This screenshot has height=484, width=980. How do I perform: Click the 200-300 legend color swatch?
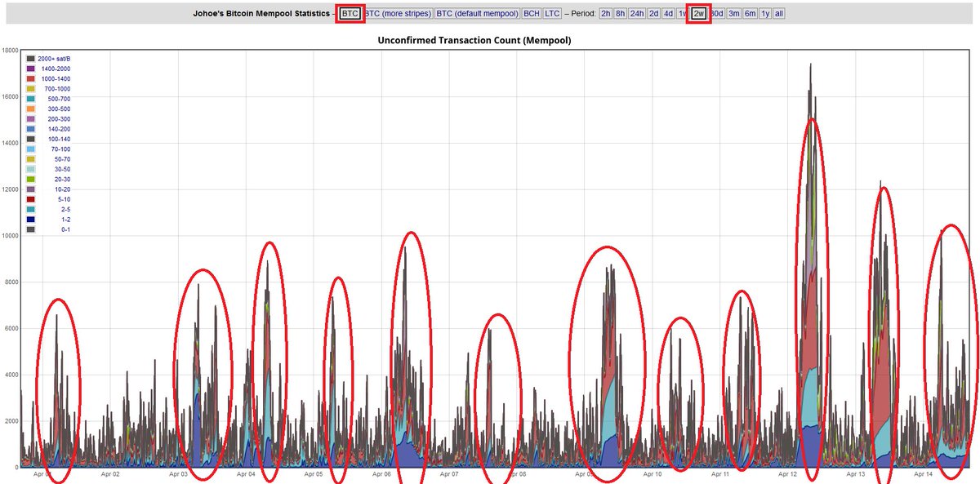30,118
